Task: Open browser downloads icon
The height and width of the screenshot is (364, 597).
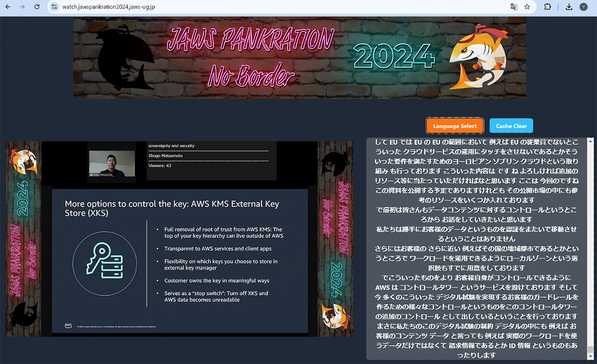Action: (x=569, y=7)
